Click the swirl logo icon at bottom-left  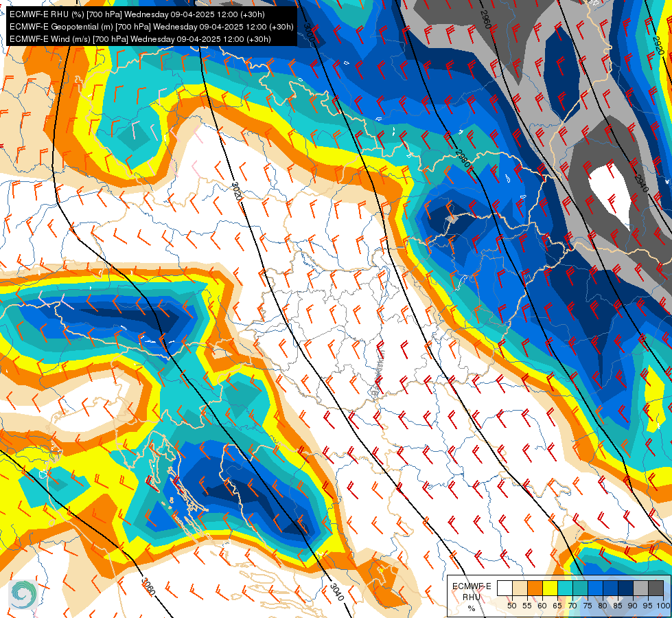23,595
